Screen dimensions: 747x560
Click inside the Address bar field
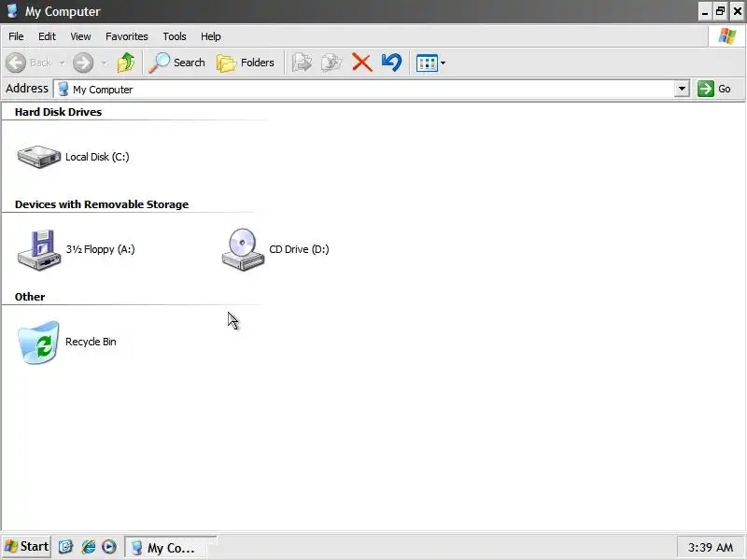[372, 89]
